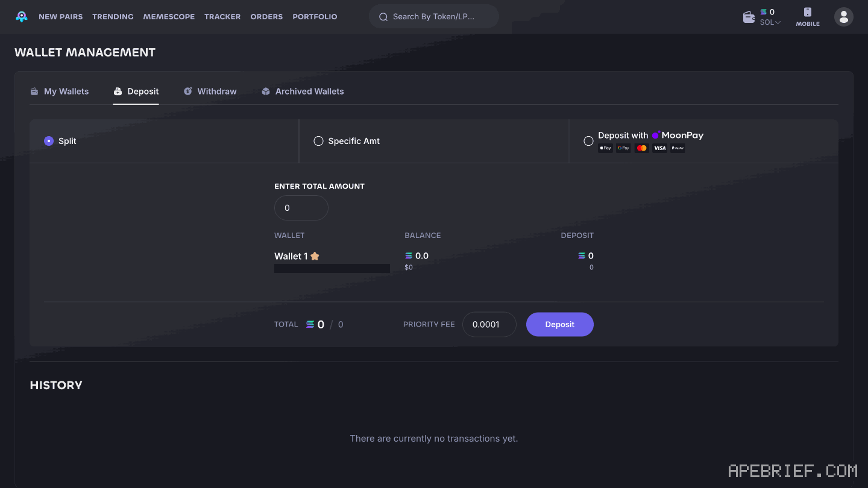This screenshot has width=868, height=488.
Task: Switch to the My Wallets tab
Action: tap(60, 92)
